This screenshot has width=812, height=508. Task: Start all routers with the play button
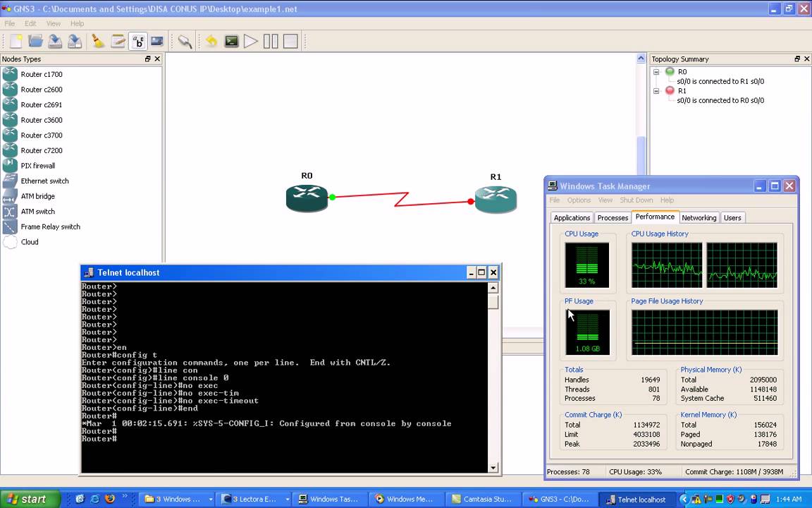[x=251, y=41]
